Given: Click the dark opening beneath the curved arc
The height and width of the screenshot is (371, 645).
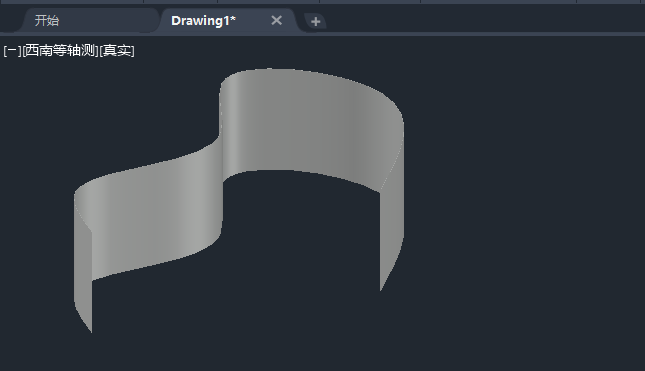Looking at the screenshot, I should pos(300,230).
